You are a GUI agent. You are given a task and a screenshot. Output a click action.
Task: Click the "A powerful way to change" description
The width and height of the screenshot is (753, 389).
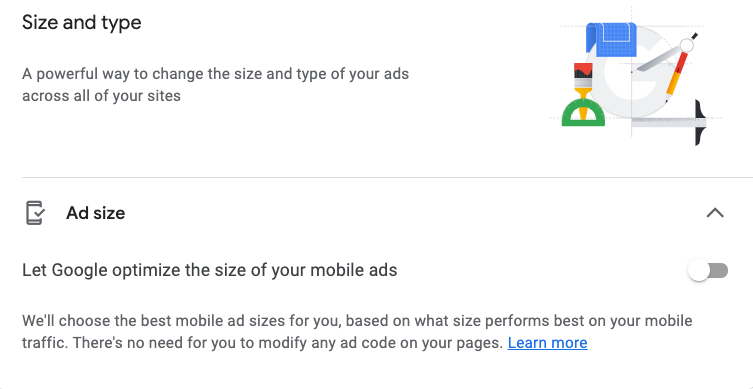point(215,85)
